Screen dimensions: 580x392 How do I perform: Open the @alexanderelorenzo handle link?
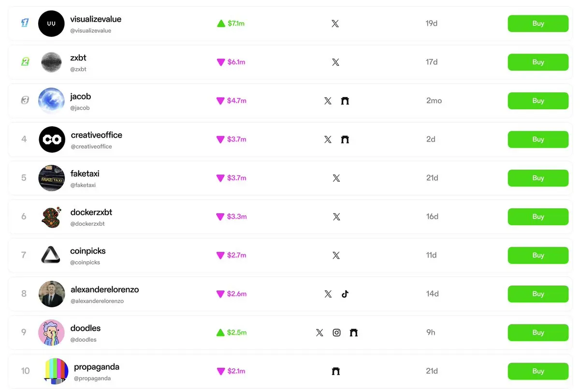(97, 301)
